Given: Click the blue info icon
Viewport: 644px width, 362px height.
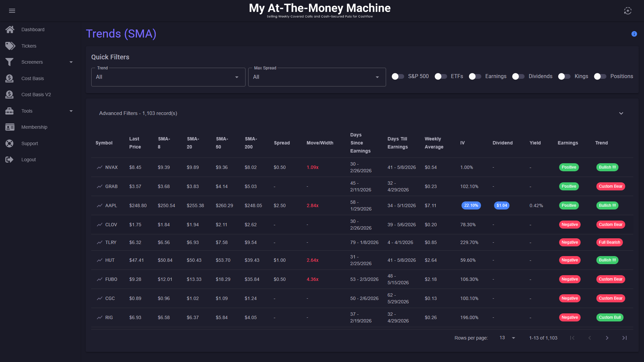Looking at the screenshot, I should (x=634, y=34).
